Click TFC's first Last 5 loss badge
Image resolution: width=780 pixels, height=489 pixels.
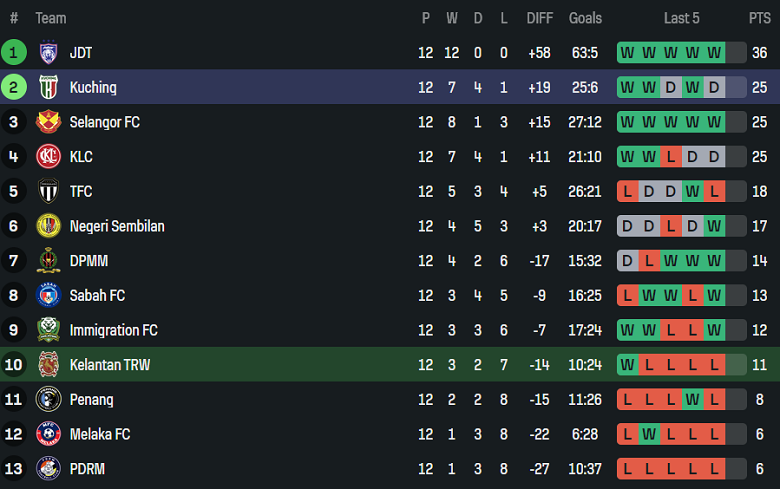tap(628, 191)
